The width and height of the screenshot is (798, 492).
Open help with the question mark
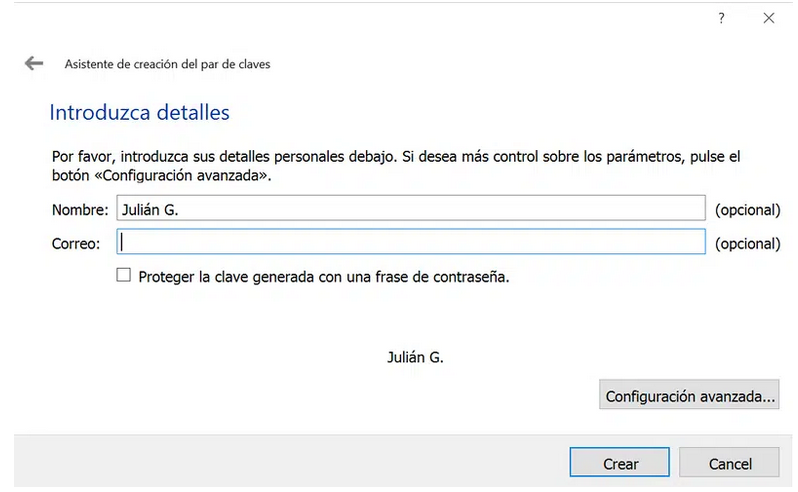point(721,19)
